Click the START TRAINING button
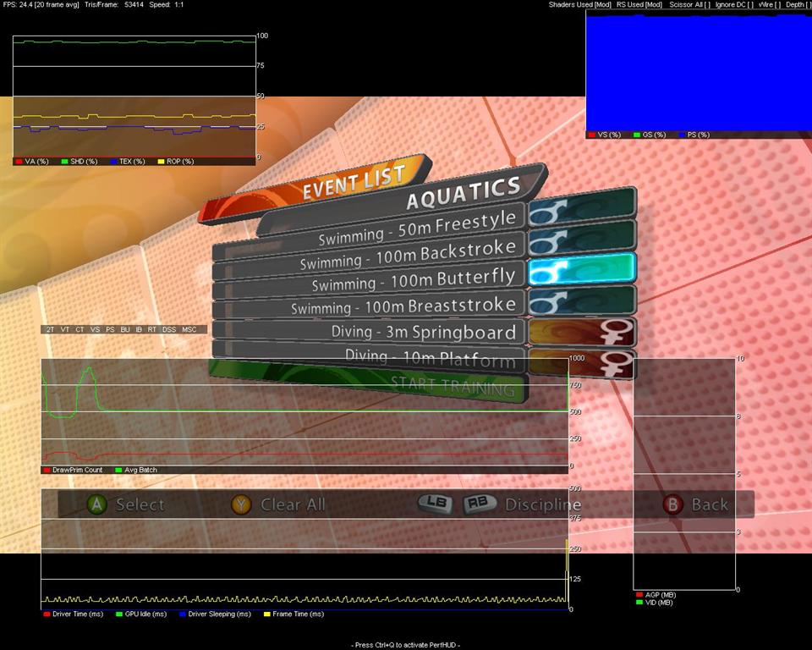Viewport: 812px width, 650px height. pyautogui.click(x=369, y=381)
